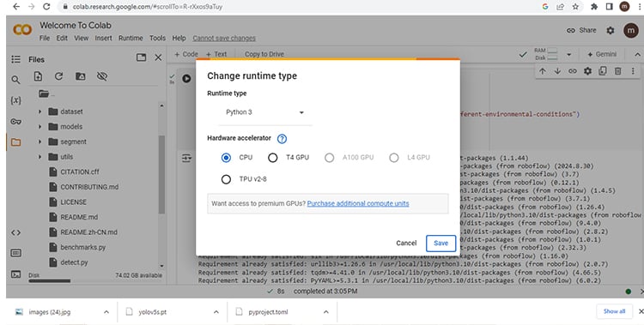Move cell down arrow icon
This screenshot has height=325, width=644.
click(557, 71)
